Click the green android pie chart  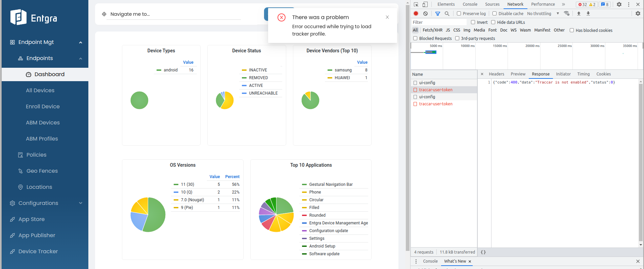point(139,100)
